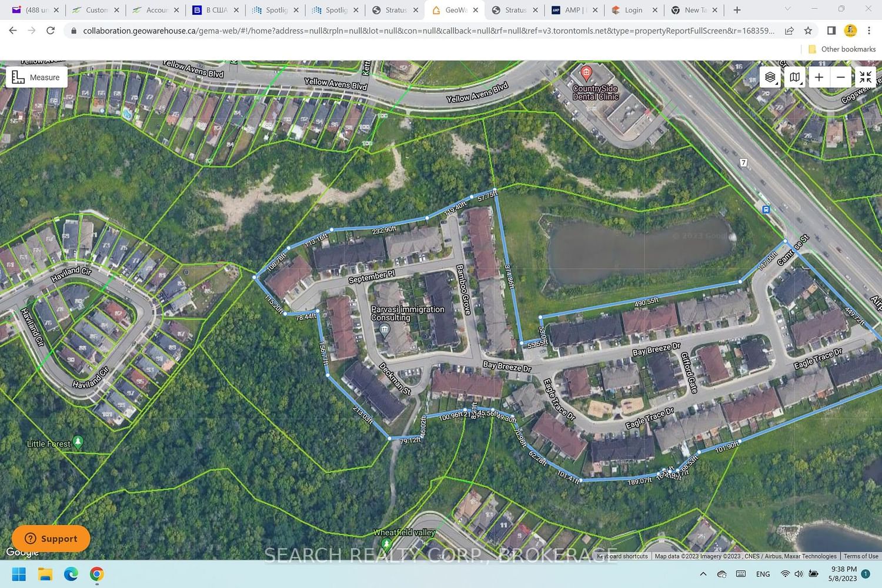This screenshot has height=588, width=882.
Task: Click the Little Forest park marker
Action: 78,443
